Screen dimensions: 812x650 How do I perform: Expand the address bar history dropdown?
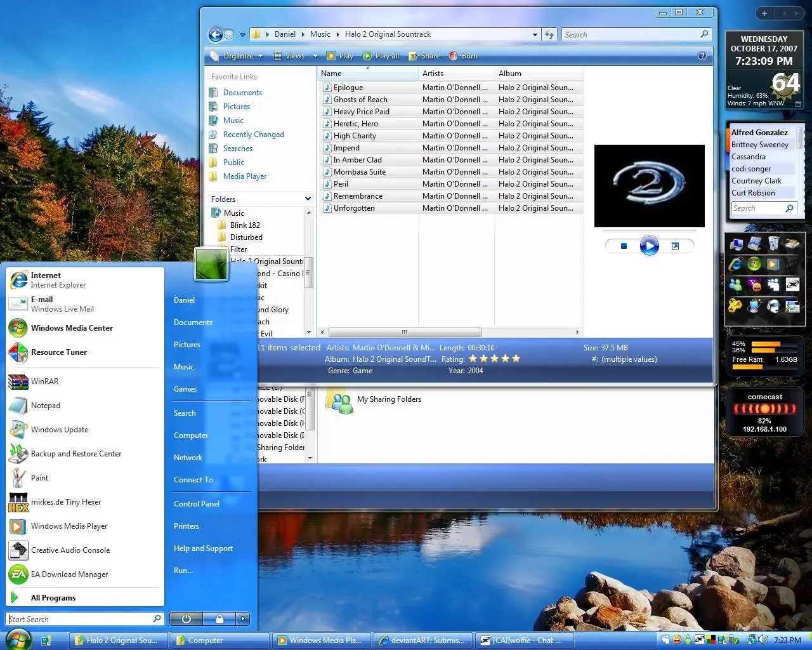[x=535, y=35]
